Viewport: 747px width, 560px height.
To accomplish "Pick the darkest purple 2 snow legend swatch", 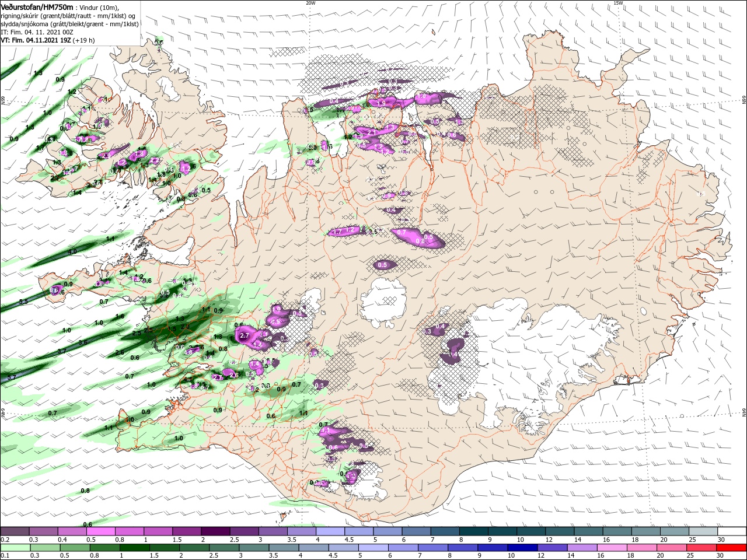I will [x=215, y=531].
